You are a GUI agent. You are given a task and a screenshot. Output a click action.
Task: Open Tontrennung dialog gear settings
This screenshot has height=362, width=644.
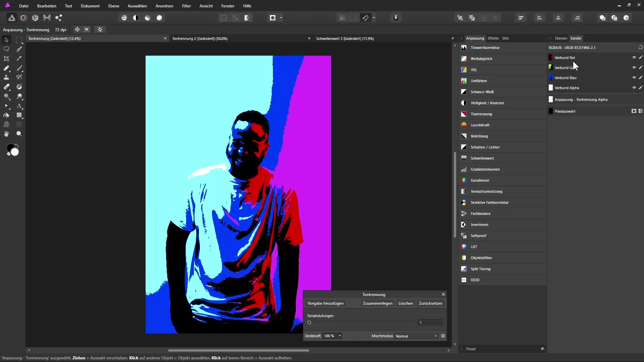(443, 336)
